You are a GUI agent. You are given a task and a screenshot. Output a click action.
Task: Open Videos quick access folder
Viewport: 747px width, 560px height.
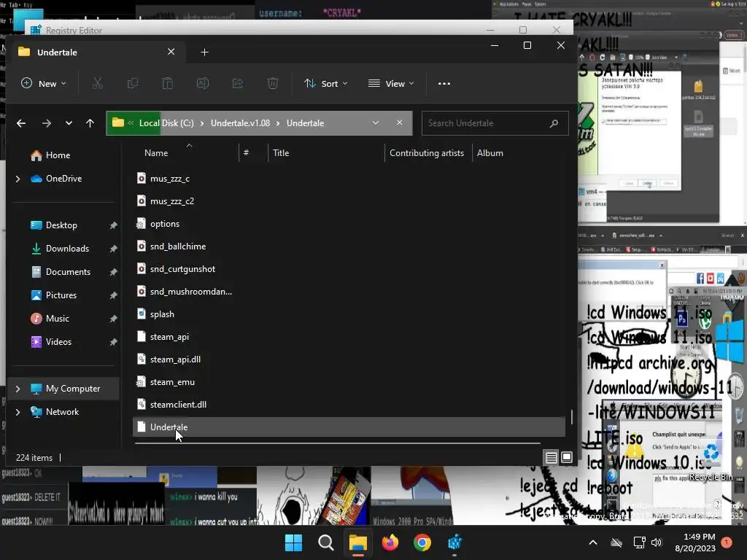tap(58, 342)
